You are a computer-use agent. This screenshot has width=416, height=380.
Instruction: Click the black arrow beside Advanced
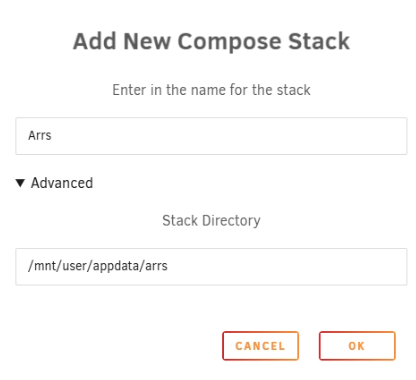(20, 183)
